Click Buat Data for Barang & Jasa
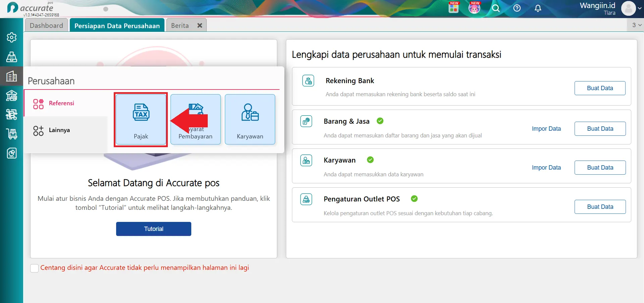Viewport: 644px width, 303px height. (x=600, y=129)
